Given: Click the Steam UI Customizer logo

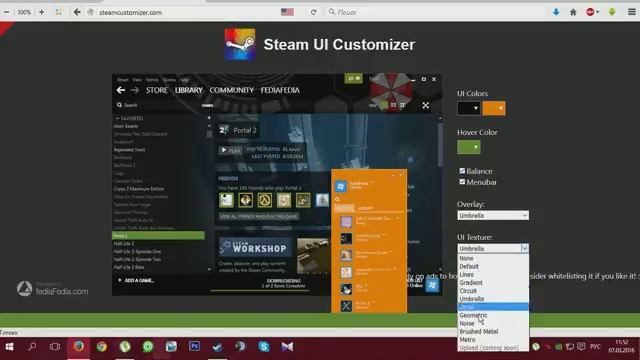Looking at the screenshot, I should pos(240,44).
